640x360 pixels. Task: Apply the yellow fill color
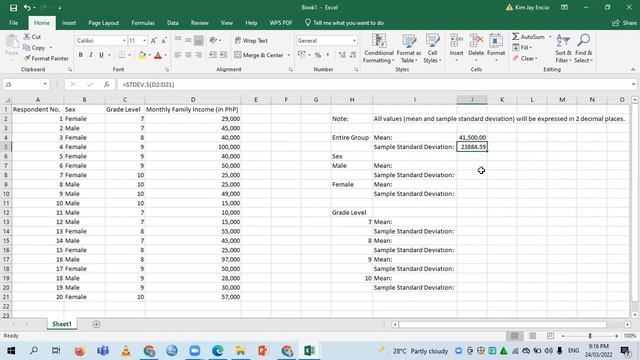(x=142, y=55)
